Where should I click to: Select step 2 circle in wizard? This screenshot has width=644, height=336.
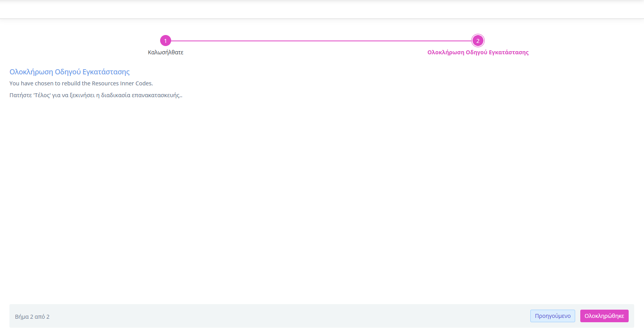coord(478,41)
